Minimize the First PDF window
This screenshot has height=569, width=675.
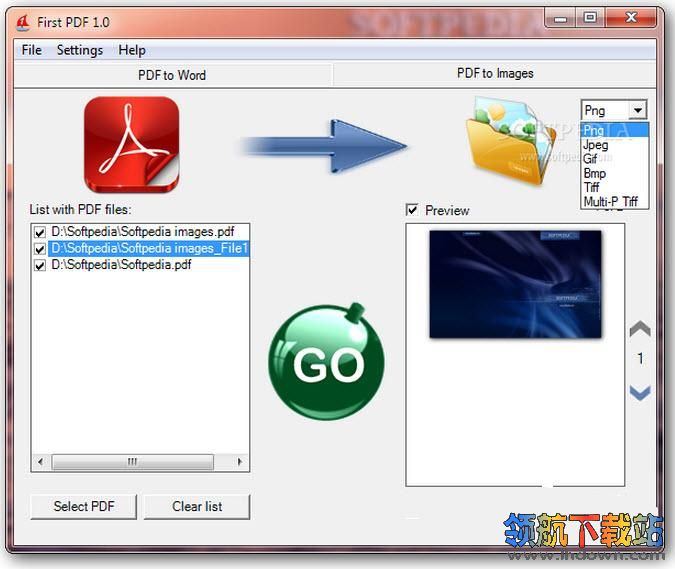tap(560, 19)
